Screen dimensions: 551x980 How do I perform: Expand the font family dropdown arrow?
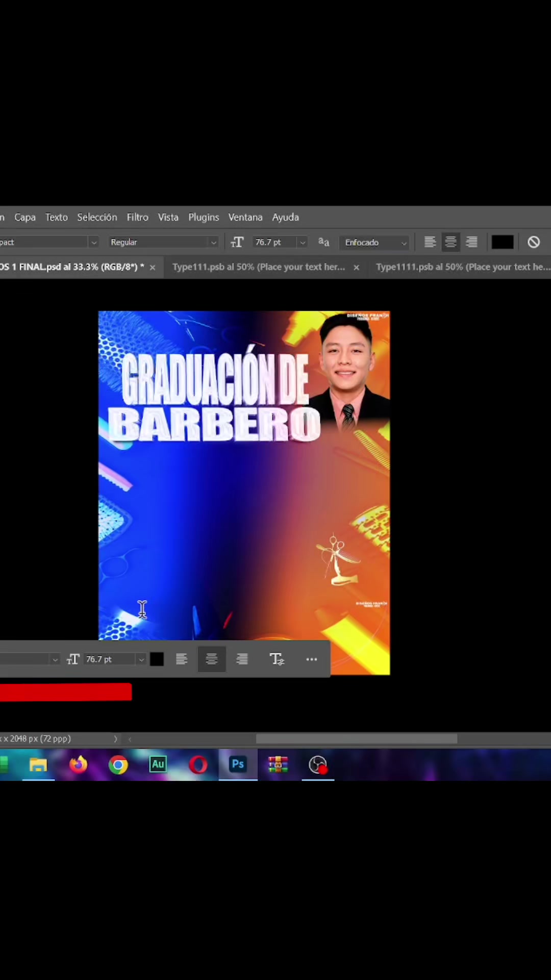point(93,242)
